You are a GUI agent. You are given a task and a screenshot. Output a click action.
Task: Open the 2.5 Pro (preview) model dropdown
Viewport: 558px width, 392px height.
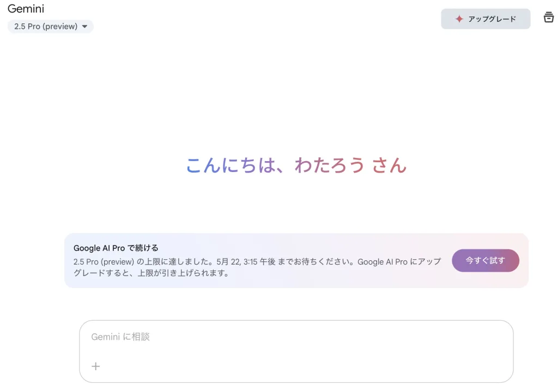[51, 26]
